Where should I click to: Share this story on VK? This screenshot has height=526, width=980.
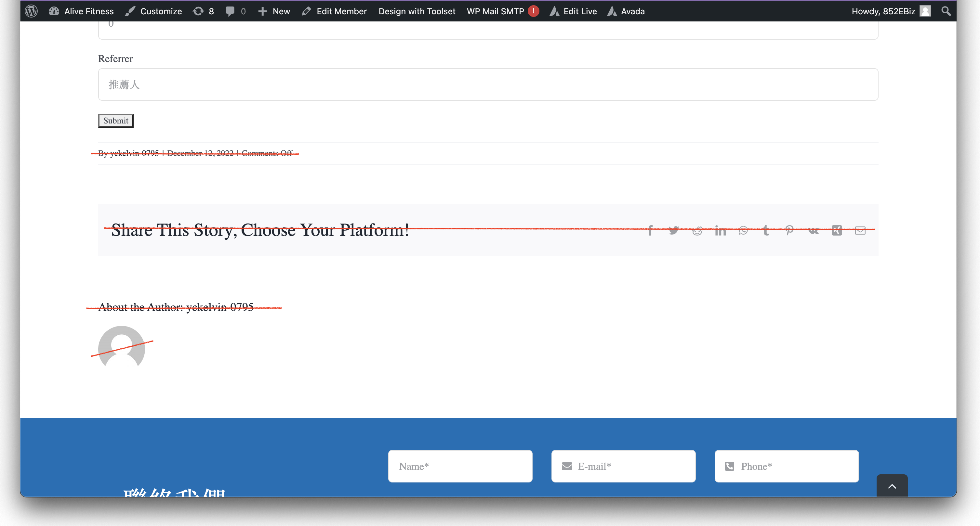(x=813, y=230)
